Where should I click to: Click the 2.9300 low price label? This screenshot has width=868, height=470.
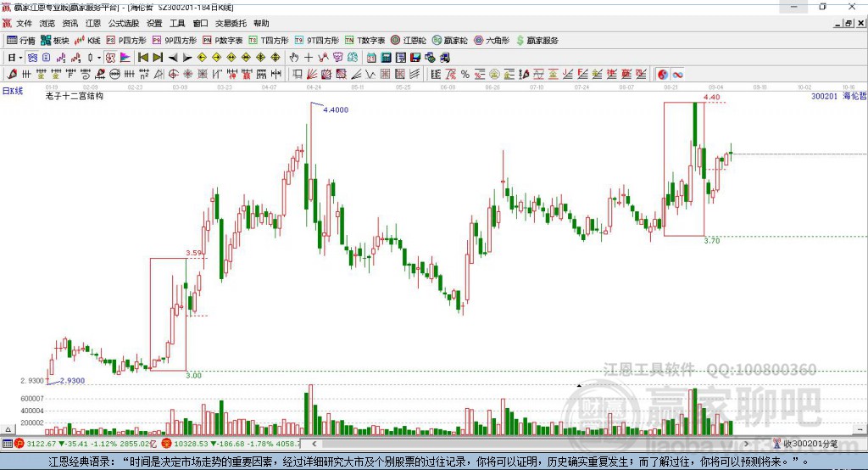[72, 381]
